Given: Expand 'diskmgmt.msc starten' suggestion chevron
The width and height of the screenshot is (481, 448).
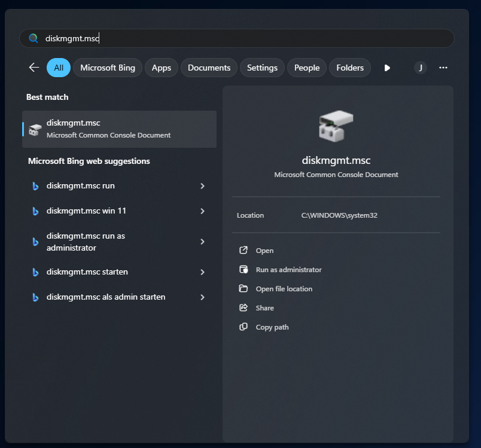Looking at the screenshot, I should point(202,272).
